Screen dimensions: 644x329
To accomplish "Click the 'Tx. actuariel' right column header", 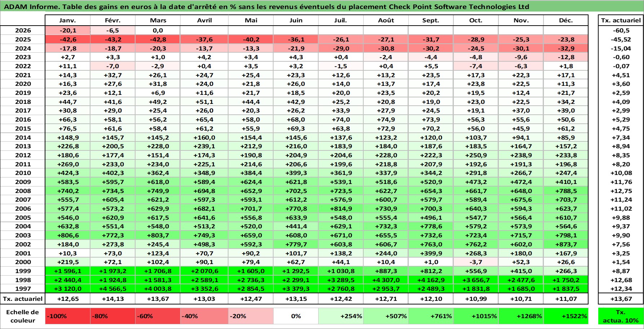I will 621,21.
